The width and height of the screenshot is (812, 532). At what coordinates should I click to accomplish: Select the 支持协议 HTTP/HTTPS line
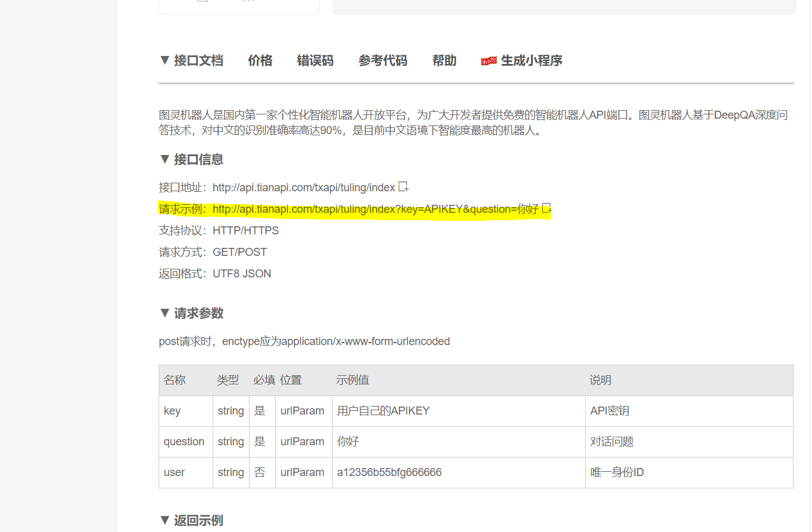point(219,231)
